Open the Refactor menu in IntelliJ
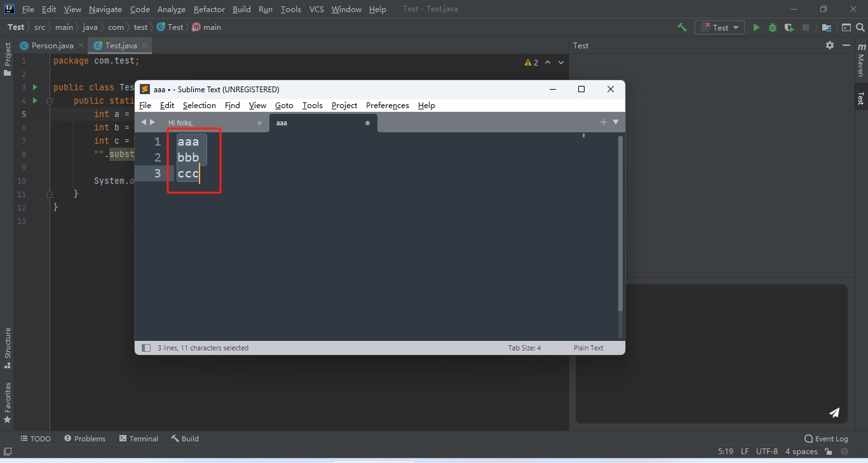 pos(209,10)
